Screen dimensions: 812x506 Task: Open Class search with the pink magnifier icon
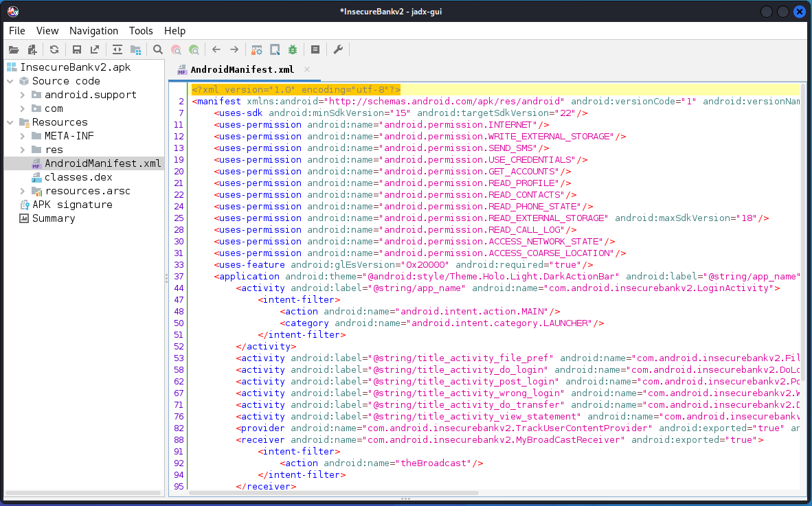point(176,49)
